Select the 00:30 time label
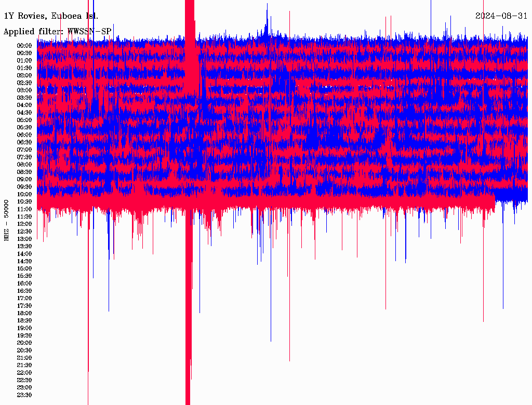 (24, 53)
